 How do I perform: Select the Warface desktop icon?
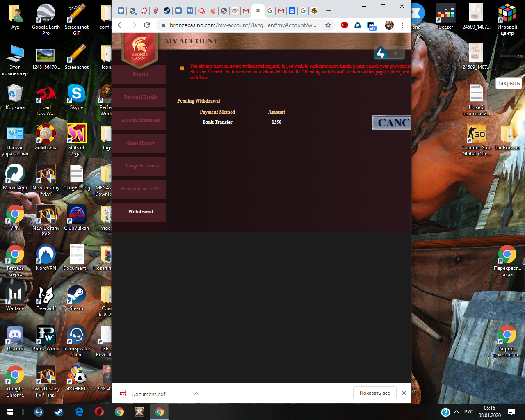[x=15, y=298]
